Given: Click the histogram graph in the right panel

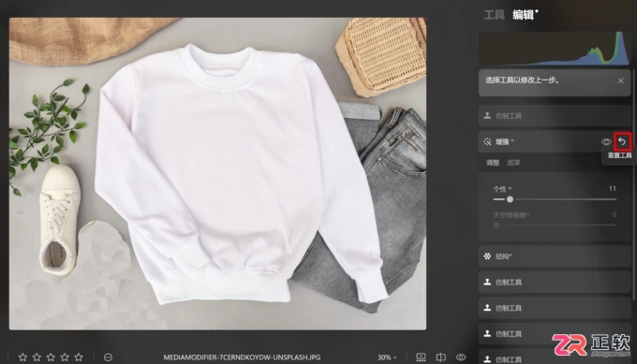Looking at the screenshot, I should (555, 49).
